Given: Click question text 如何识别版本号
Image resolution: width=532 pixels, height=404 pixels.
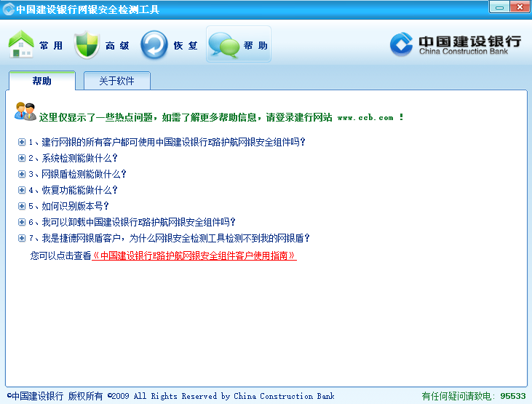Looking at the screenshot, I should point(68,206).
